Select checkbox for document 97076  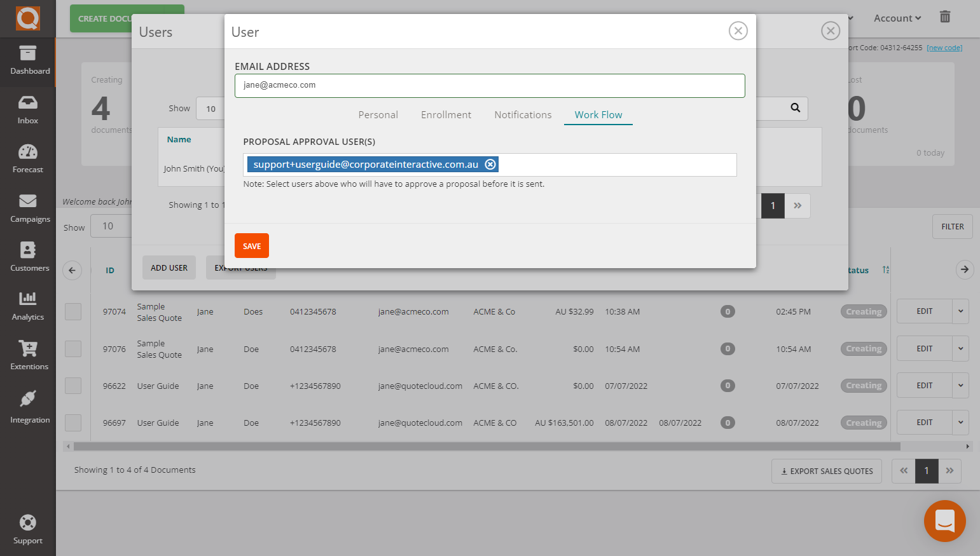(x=73, y=349)
